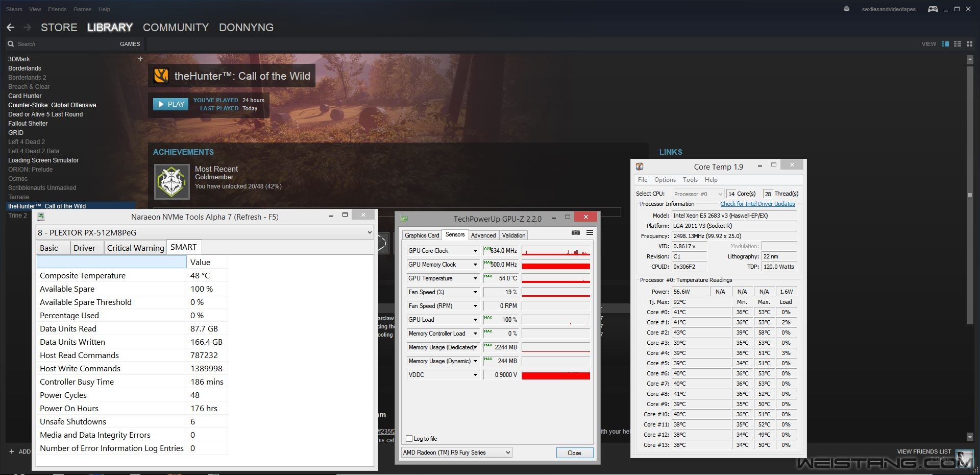Open Core Temp Options menu
The image size is (980, 475).
665,180
